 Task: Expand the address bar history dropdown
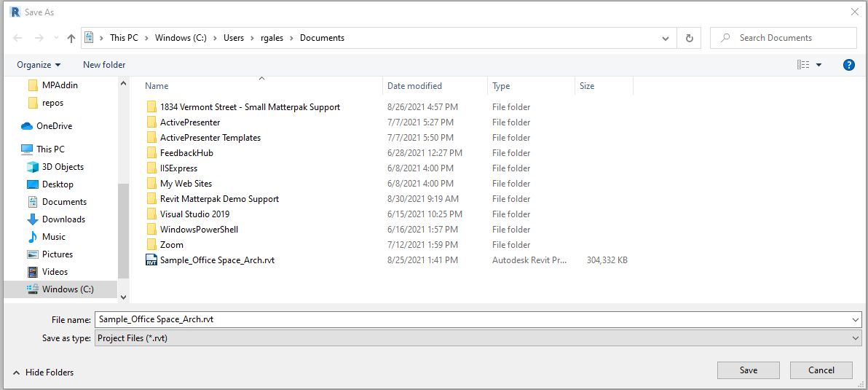click(666, 38)
